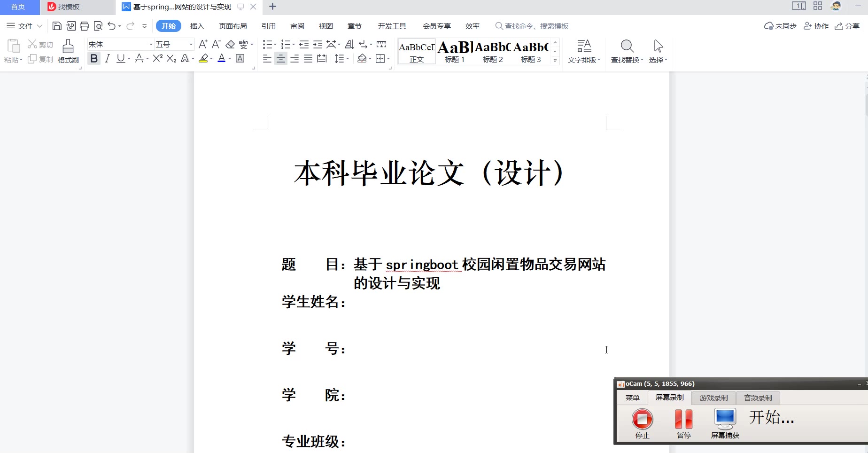Apply the Heading 2 (标题 2) style
The width and height of the screenshot is (868, 453).
click(x=493, y=51)
